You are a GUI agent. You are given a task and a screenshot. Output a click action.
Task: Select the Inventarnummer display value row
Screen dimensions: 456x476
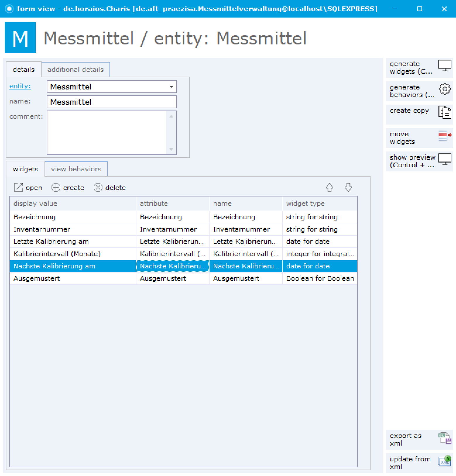(73, 229)
